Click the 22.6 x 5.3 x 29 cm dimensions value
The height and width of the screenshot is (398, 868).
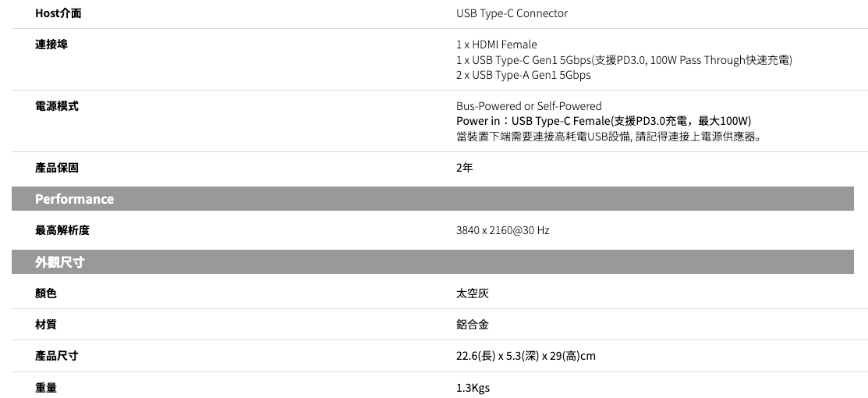[526, 356]
